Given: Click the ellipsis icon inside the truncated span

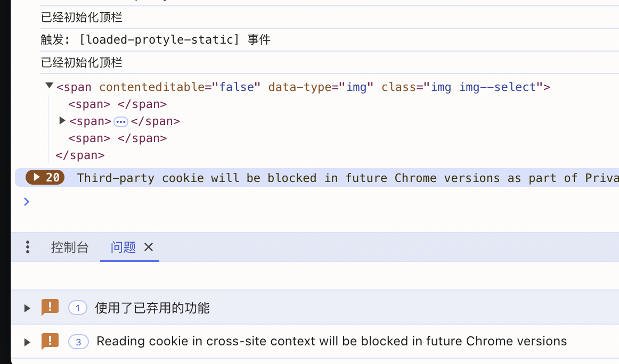Looking at the screenshot, I should tap(121, 121).
